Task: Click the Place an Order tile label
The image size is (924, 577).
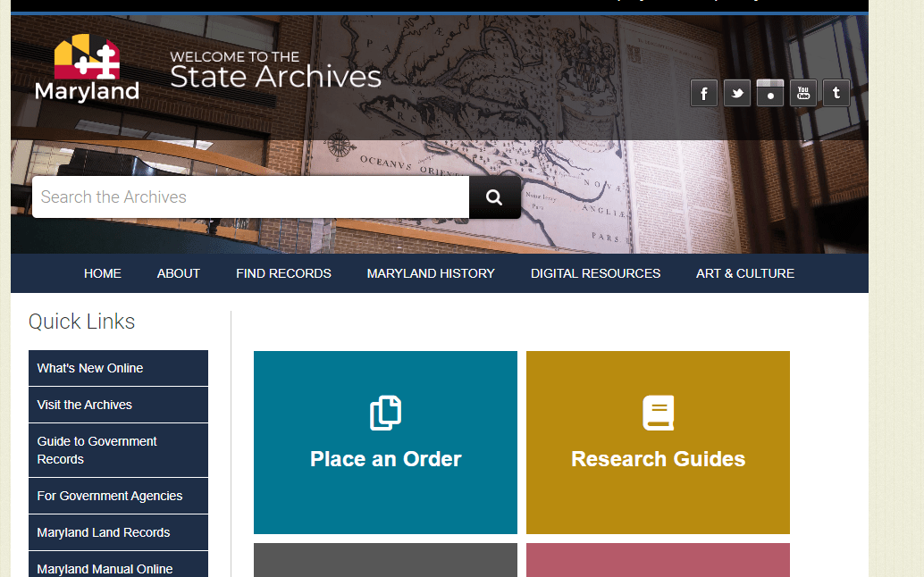Action: 385,459
